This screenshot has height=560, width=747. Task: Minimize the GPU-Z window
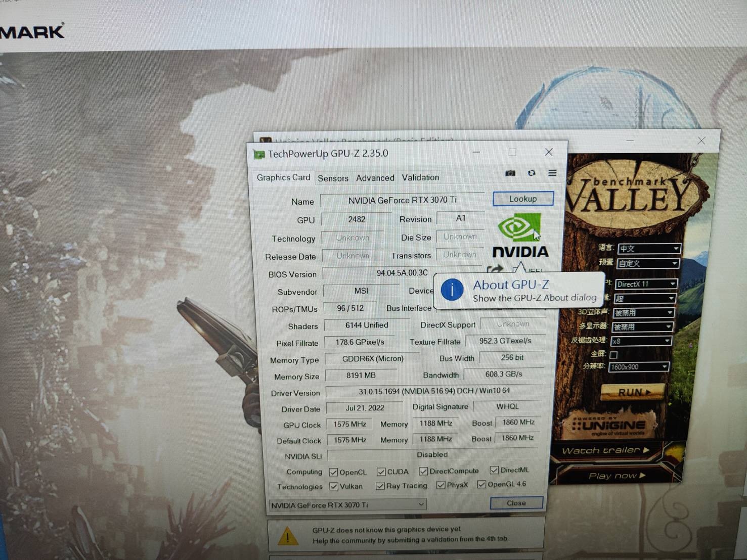coord(476,152)
